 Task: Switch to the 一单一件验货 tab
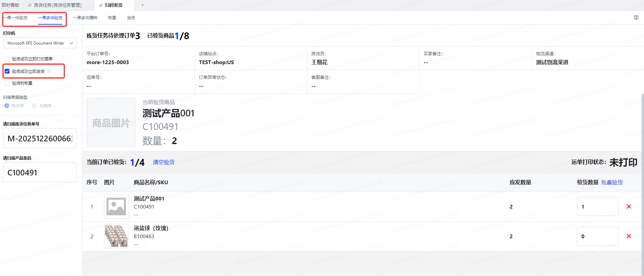point(17,18)
